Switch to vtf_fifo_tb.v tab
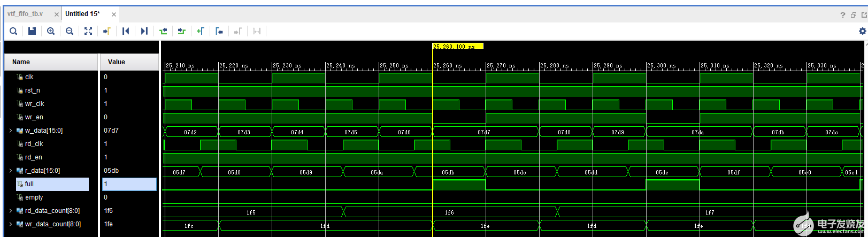This screenshot has width=868, height=237. pos(25,14)
